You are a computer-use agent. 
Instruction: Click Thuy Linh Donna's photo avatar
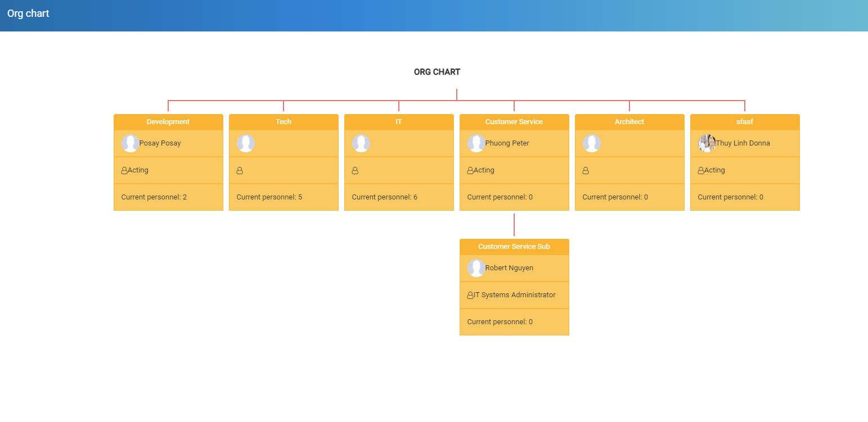[707, 143]
